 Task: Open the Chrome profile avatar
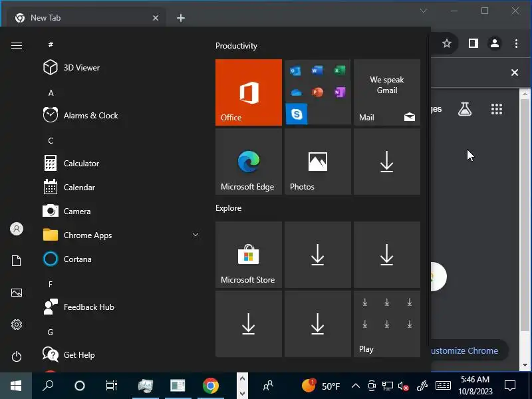(x=495, y=43)
